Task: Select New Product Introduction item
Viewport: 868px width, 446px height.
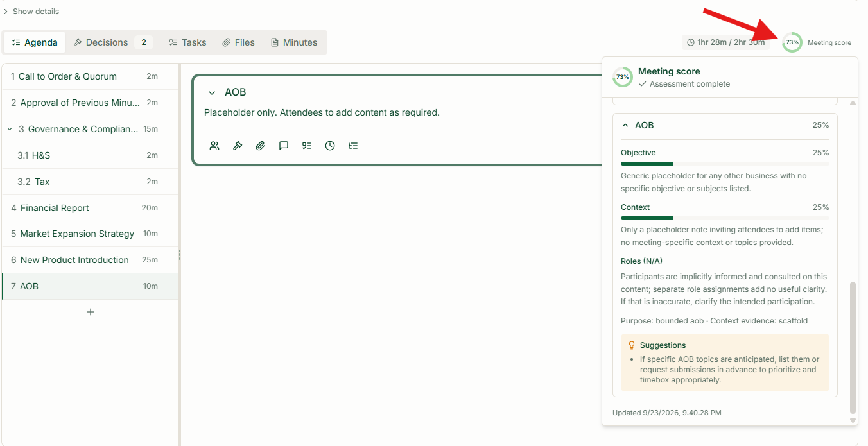Action: tap(91, 260)
